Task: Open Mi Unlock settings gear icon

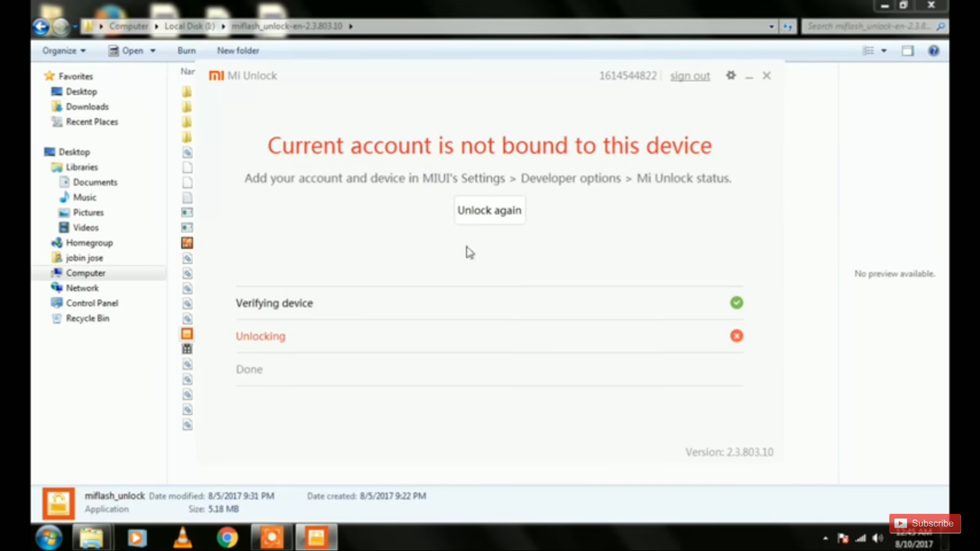Action: tap(731, 76)
